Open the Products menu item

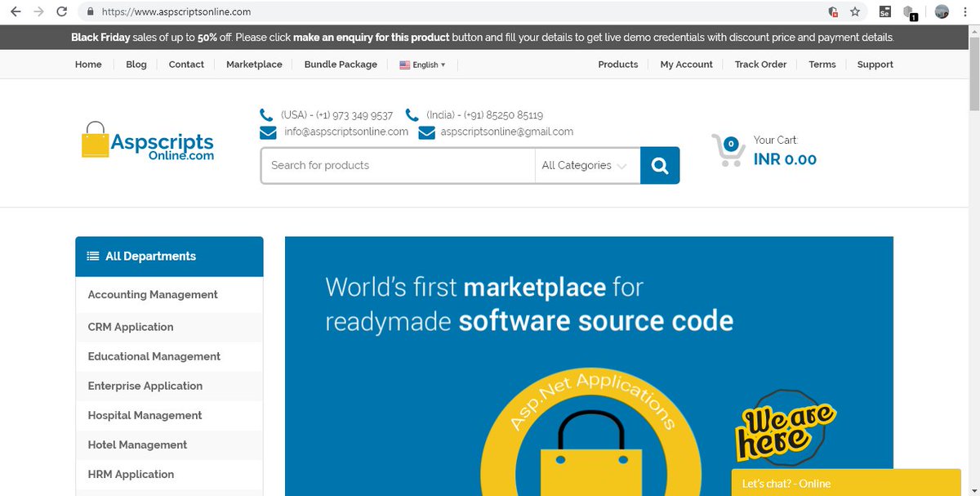pos(618,65)
